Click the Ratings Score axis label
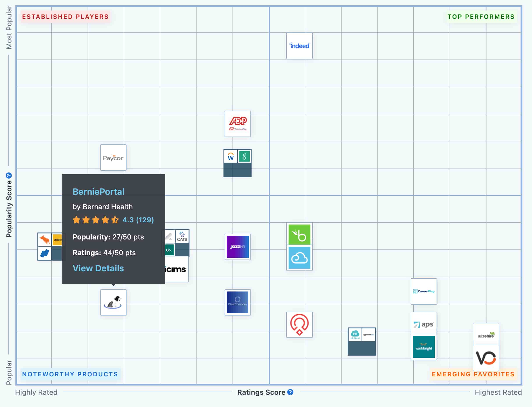The width and height of the screenshot is (532, 407). tap(261, 392)
